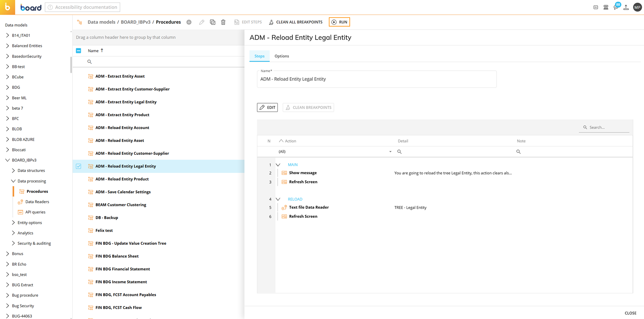644x319 pixels.
Task: Click the EDIT button above steps
Action: pos(267,107)
